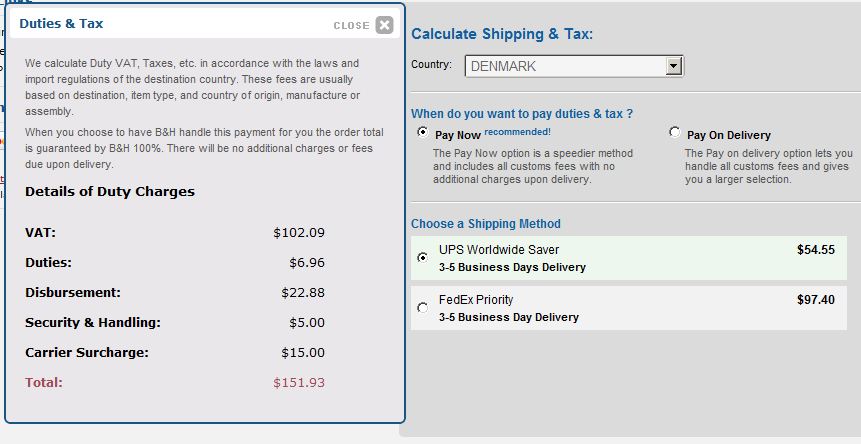This screenshot has width=861, height=444.
Task: Click the $97.40 FedEx shipping price
Action: 816,300
